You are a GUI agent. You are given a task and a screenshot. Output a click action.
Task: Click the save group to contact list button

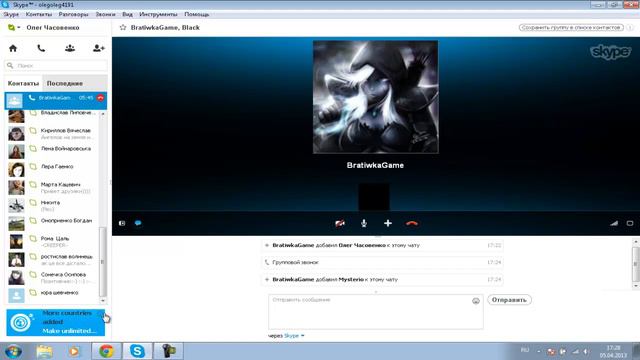point(571,27)
